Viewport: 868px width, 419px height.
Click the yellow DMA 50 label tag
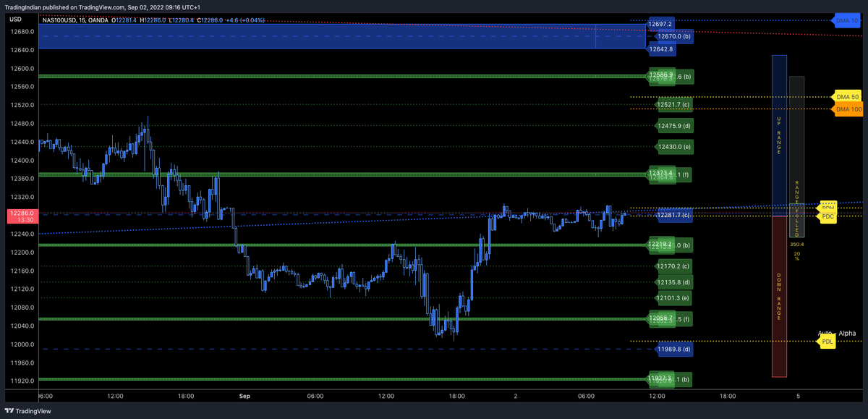[x=846, y=97]
